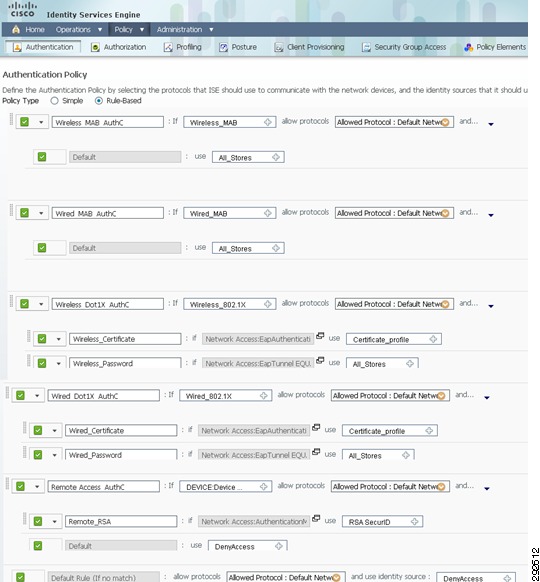540x582 pixels.
Task: Click the Home house icon
Action: (x=16, y=29)
